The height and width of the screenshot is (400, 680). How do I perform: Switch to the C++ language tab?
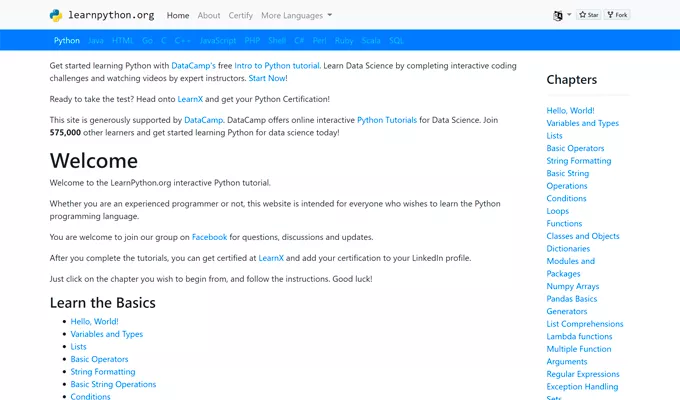tap(183, 41)
